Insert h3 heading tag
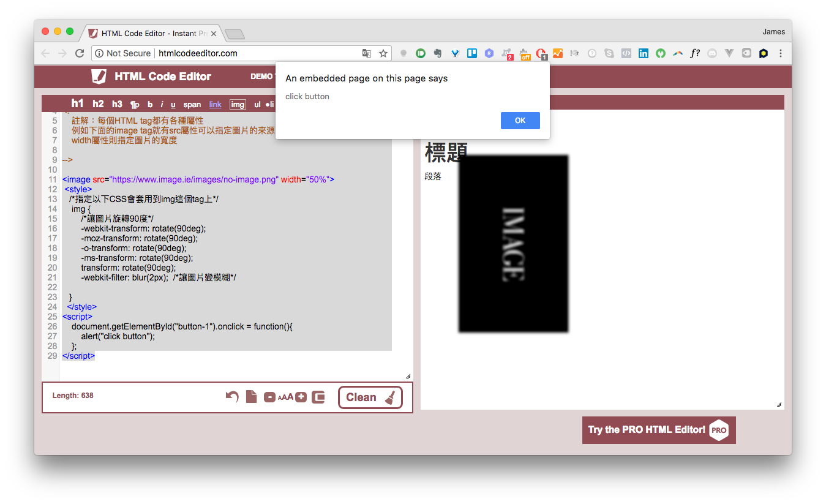This screenshot has height=504, width=826. point(117,105)
